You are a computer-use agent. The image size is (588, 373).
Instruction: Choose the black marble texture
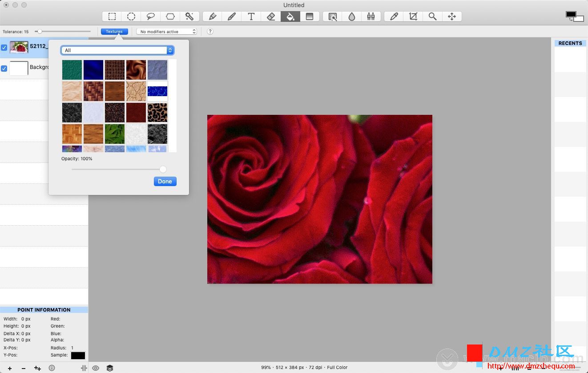(x=72, y=113)
